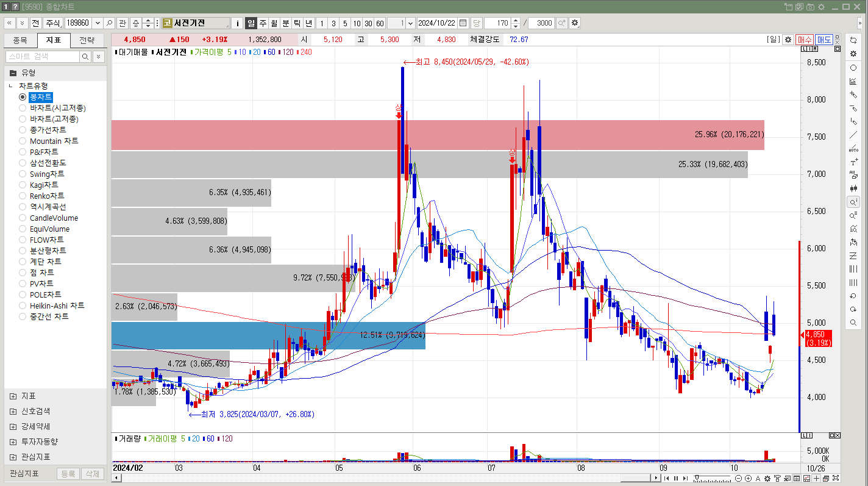Viewport: 868px width, 486px height.
Task: Select the P&F차트 radio button
Action: pyautogui.click(x=23, y=152)
